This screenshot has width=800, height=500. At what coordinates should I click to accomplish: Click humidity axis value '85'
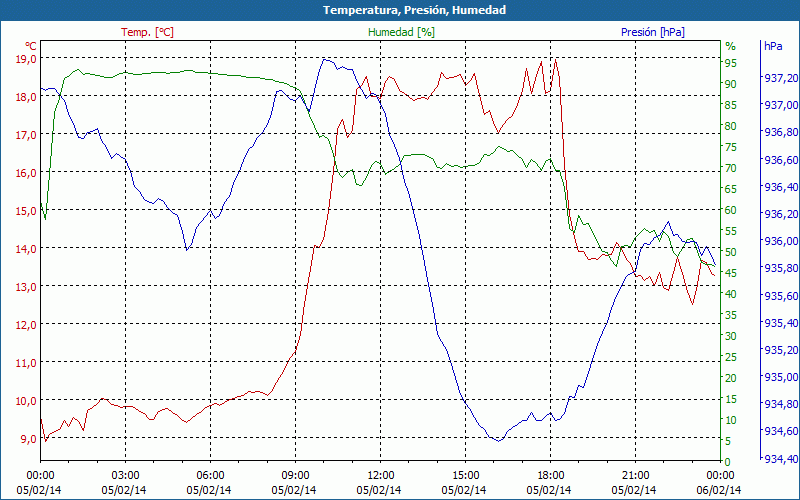tap(731, 105)
